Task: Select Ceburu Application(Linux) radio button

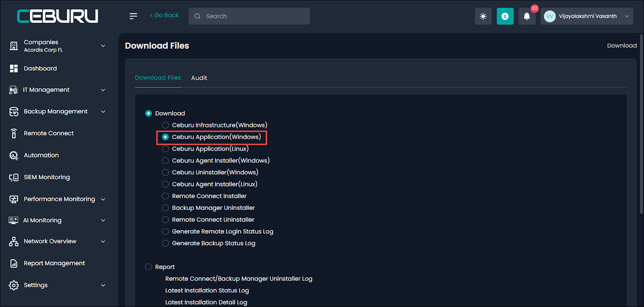Action: click(x=165, y=149)
